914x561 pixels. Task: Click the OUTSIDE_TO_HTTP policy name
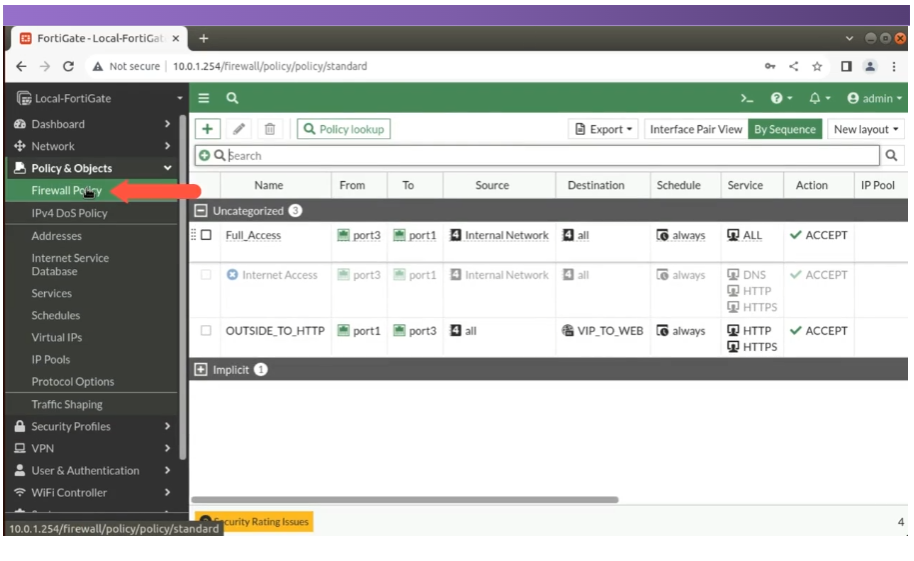tap(275, 331)
